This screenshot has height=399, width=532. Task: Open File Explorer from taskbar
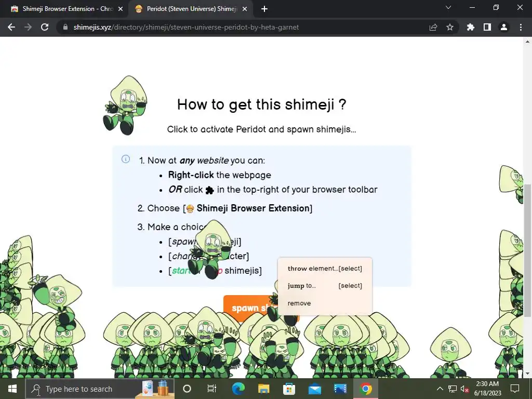(263, 389)
